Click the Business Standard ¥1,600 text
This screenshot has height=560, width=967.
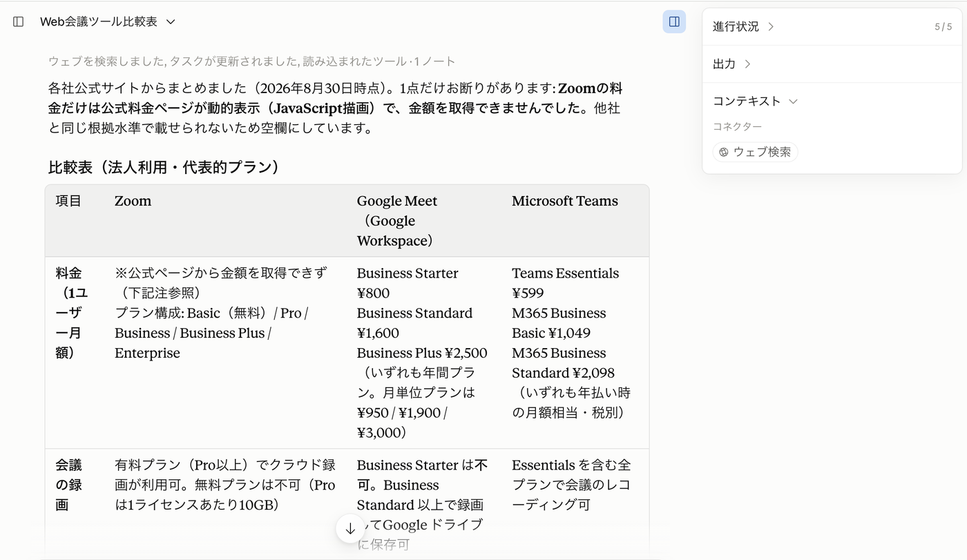[414, 323]
